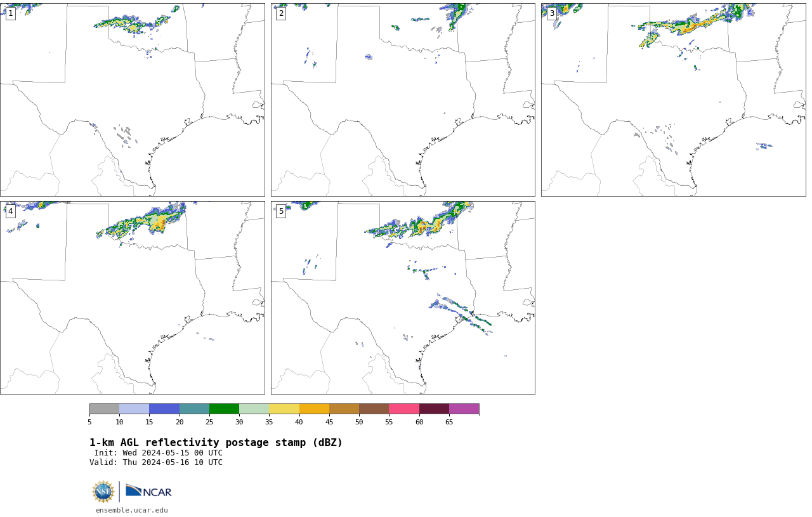Open ensemble member 2 reflectivity panel
812x517 pixels.
(403, 100)
